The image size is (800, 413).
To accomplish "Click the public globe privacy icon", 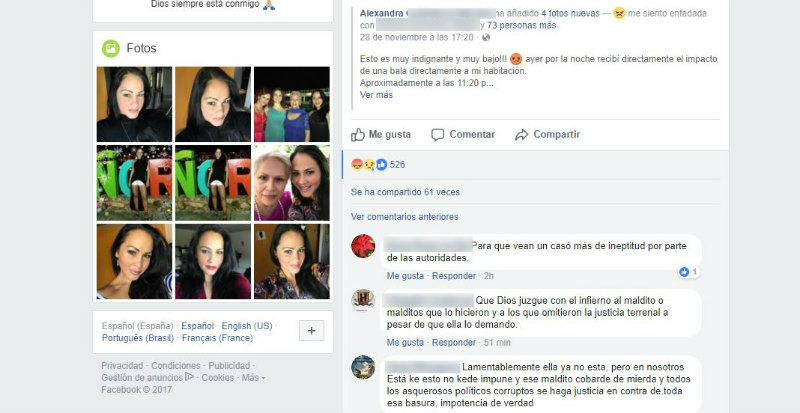I will pos(486,37).
